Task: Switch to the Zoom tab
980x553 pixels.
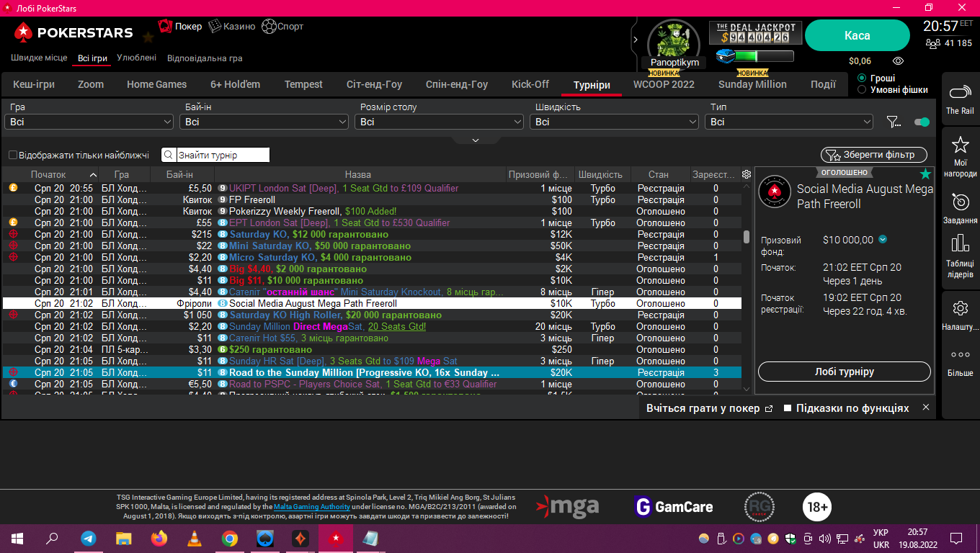Action: (x=91, y=84)
